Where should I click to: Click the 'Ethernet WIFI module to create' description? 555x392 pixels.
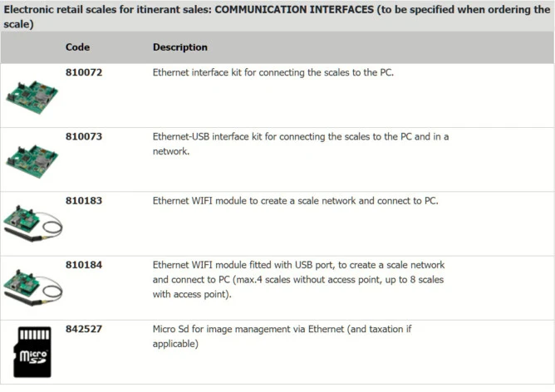295,200
